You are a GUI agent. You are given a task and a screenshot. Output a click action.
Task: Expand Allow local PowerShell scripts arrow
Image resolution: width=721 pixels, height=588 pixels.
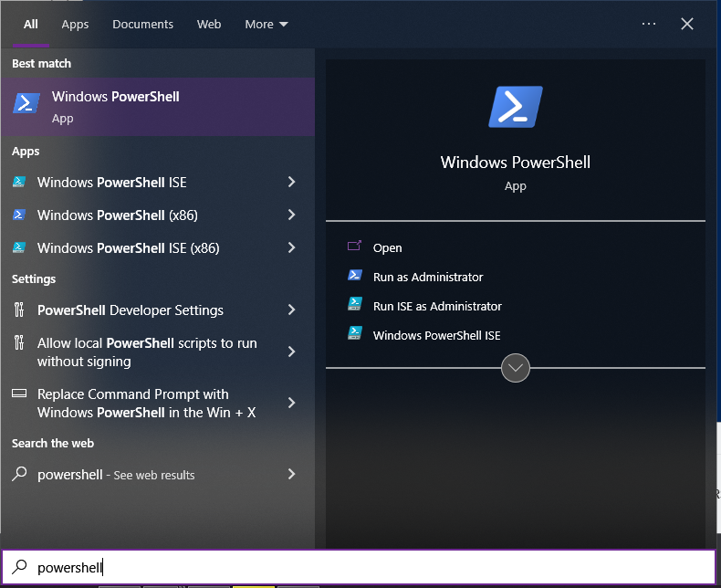(291, 352)
